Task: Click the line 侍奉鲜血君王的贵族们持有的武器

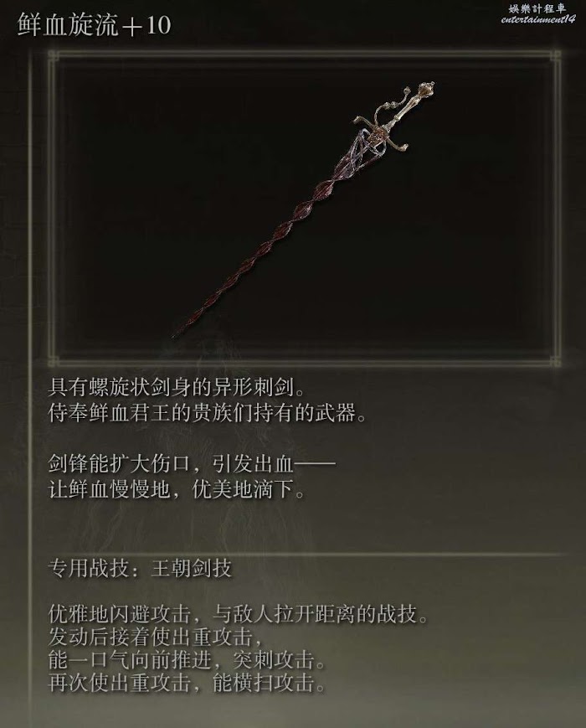Action: click(x=208, y=412)
